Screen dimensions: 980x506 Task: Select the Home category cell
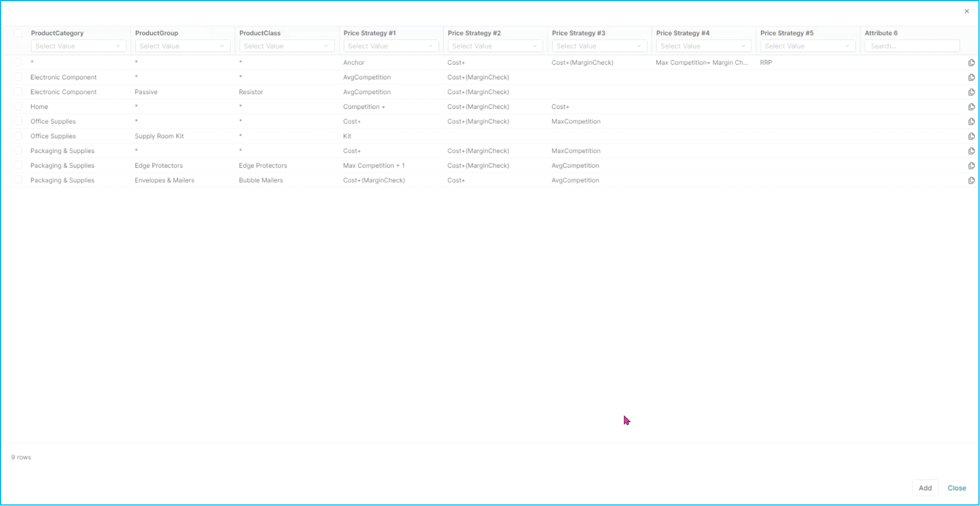point(39,107)
